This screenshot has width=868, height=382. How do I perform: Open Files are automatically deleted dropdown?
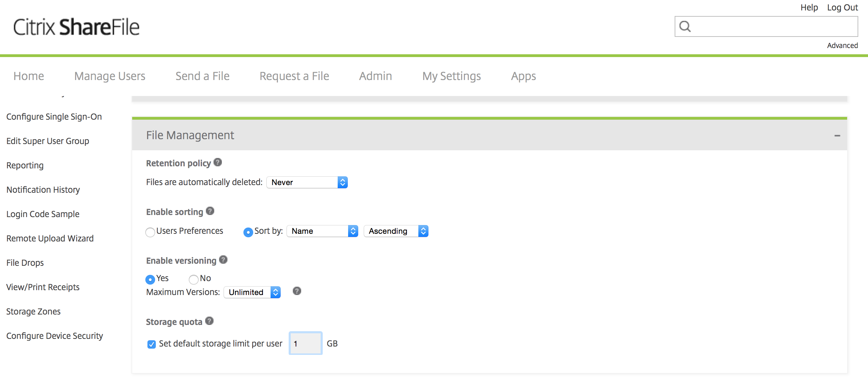pos(307,182)
